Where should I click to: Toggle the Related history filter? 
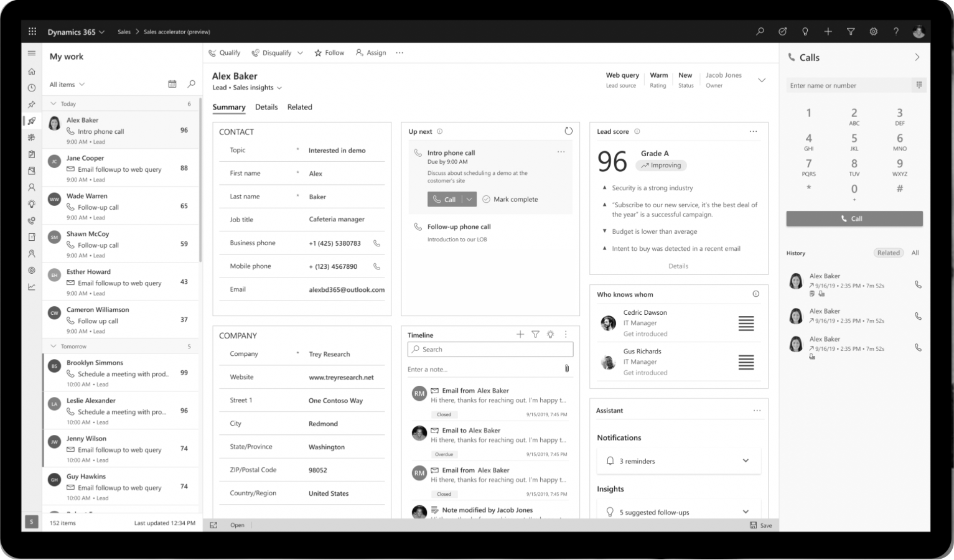[888, 253]
